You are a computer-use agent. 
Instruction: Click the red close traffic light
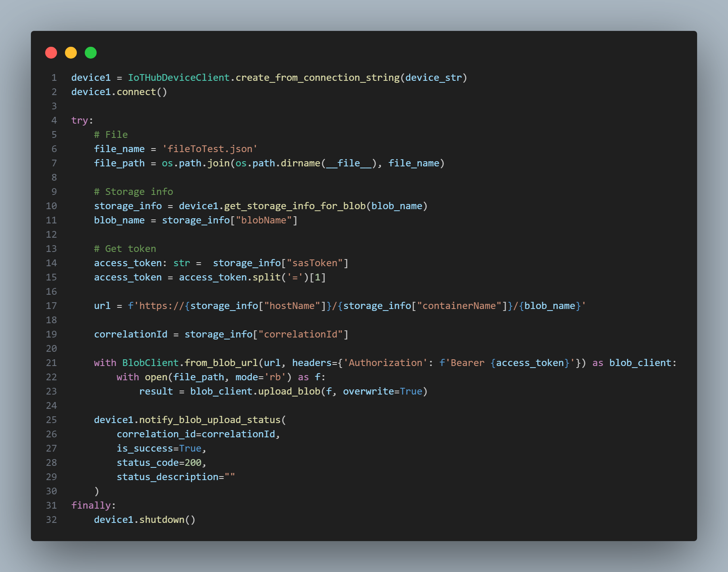coord(51,52)
